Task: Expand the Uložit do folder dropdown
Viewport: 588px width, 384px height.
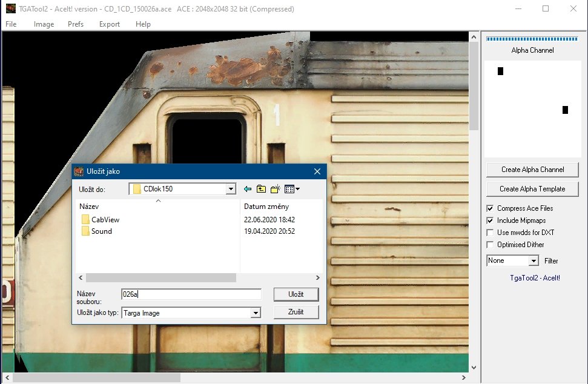Action: click(x=230, y=189)
